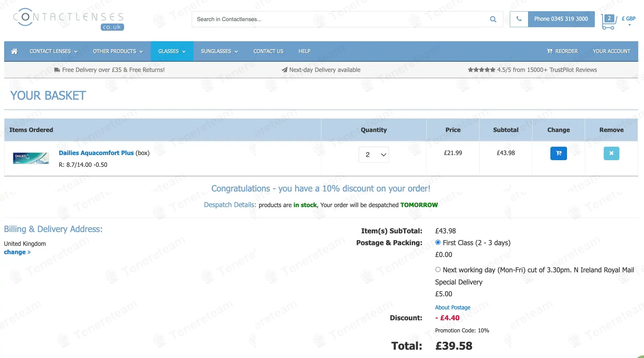This screenshot has height=358, width=644.
Task: Click the Phone 0345 319 3000 button
Action: point(561,19)
